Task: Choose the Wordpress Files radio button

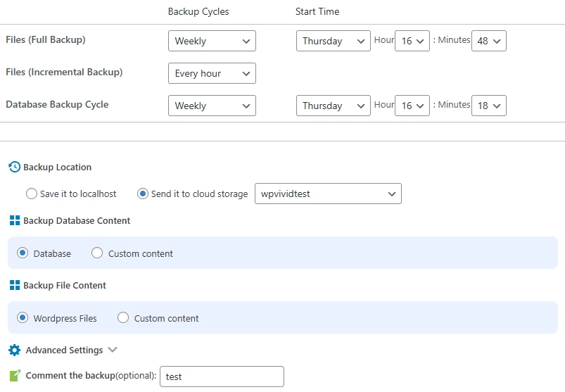Action: pos(23,318)
